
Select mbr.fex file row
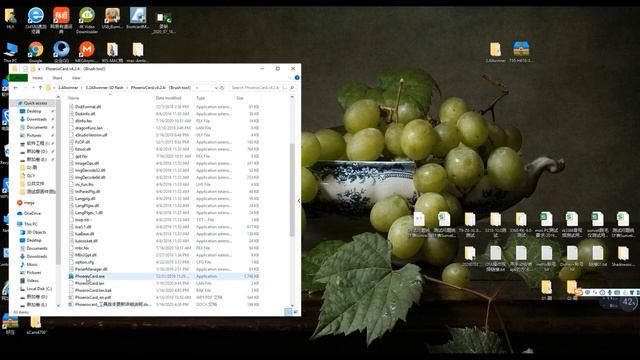(x=164, y=248)
